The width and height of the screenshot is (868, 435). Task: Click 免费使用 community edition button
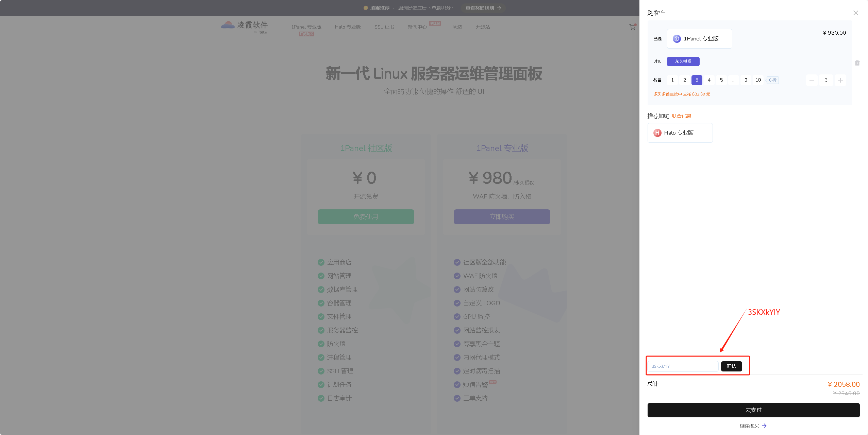366,217
